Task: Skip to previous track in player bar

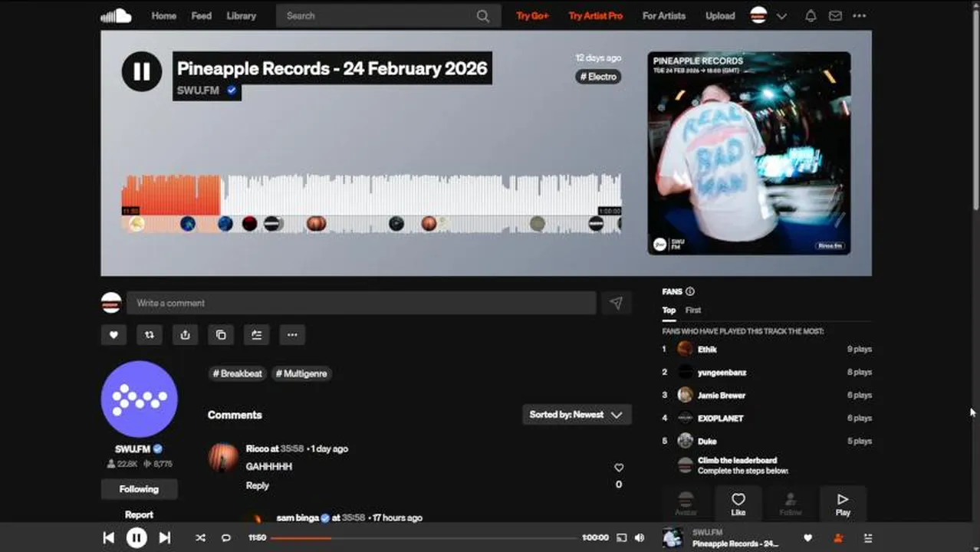Action: pos(108,538)
